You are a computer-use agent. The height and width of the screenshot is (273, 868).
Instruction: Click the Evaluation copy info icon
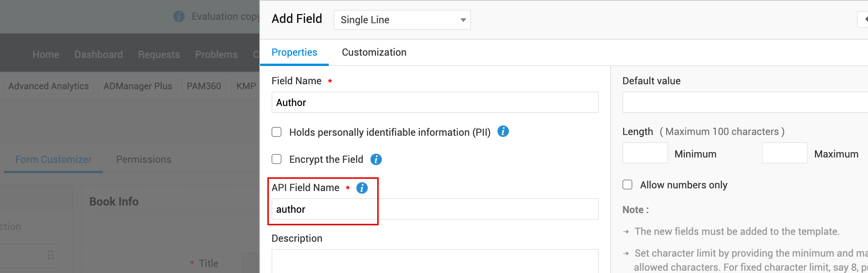[179, 16]
